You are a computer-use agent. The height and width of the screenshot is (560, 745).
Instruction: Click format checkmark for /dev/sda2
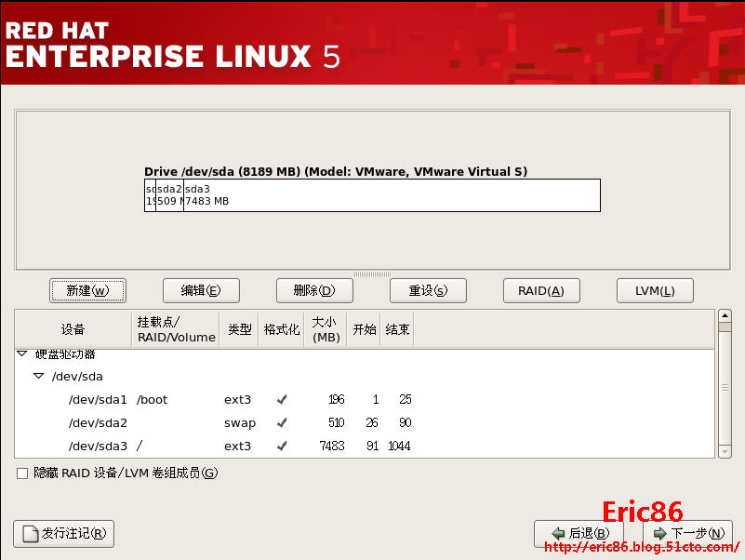(x=282, y=422)
